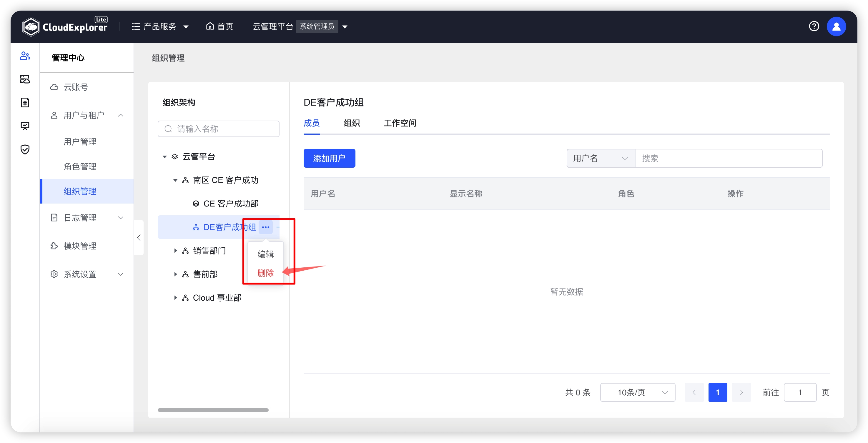Switch to the 组织 tab

(x=352, y=123)
